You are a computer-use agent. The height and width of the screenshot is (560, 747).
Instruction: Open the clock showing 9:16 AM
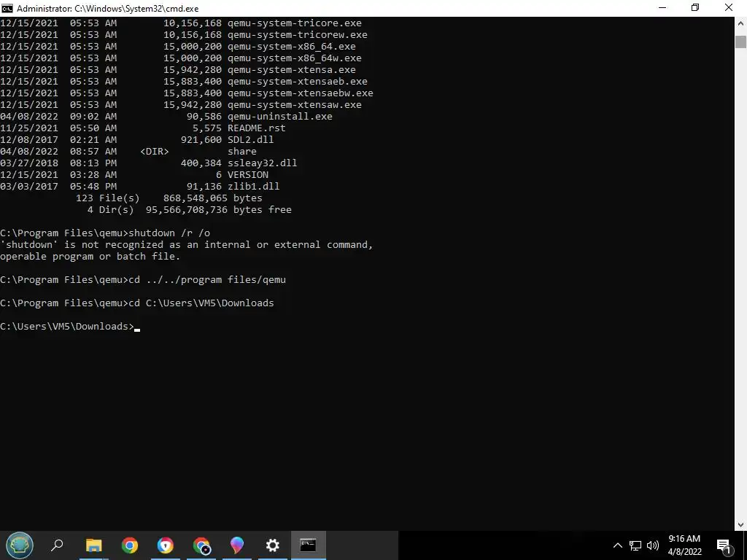(x=684, y=539)
